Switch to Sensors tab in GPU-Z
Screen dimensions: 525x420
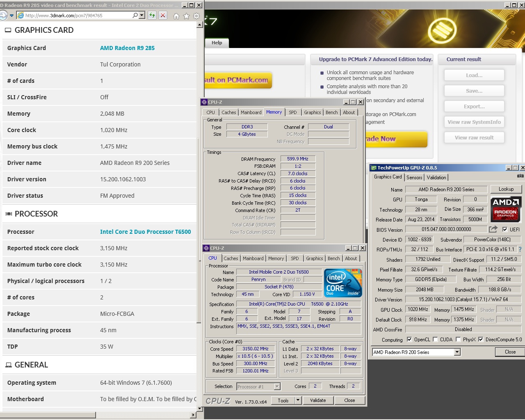tap(414, 177)
